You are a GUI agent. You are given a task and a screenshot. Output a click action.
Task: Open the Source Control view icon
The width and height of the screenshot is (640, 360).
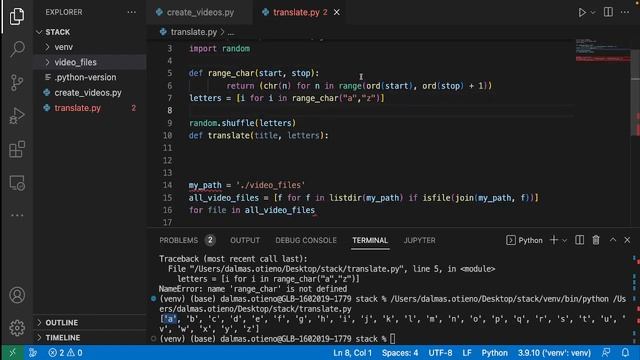[17, 82]
